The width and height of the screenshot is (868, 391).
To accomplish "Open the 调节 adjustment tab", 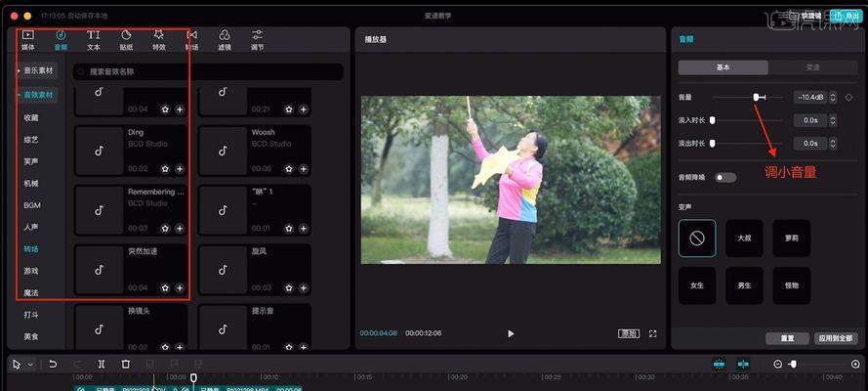I will 257,40.
